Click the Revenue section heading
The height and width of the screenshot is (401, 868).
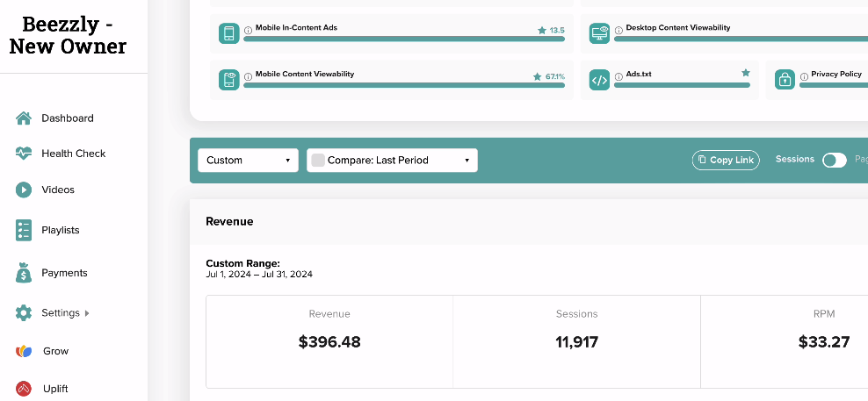pyautogui.click(x=229, y=221)
